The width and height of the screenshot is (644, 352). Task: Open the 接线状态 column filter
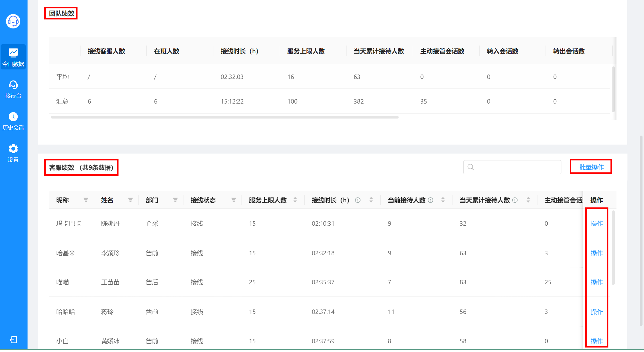click(x=234, y=200)
